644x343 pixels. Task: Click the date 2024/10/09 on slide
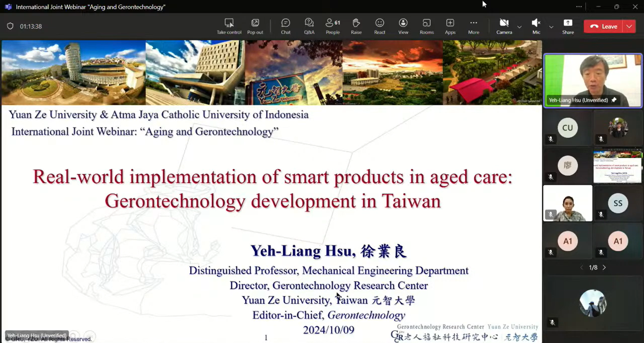coord(329,330)
